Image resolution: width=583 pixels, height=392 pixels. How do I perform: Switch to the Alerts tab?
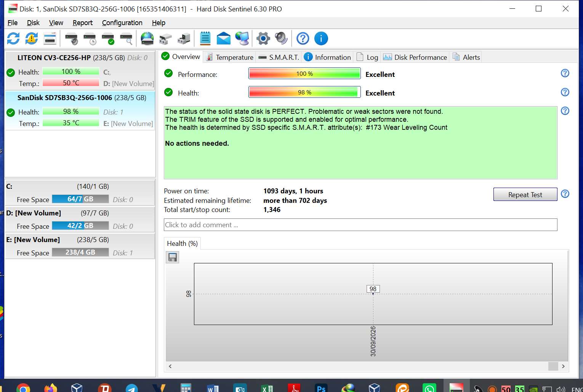pyautogui.click(x=466, y=57)
